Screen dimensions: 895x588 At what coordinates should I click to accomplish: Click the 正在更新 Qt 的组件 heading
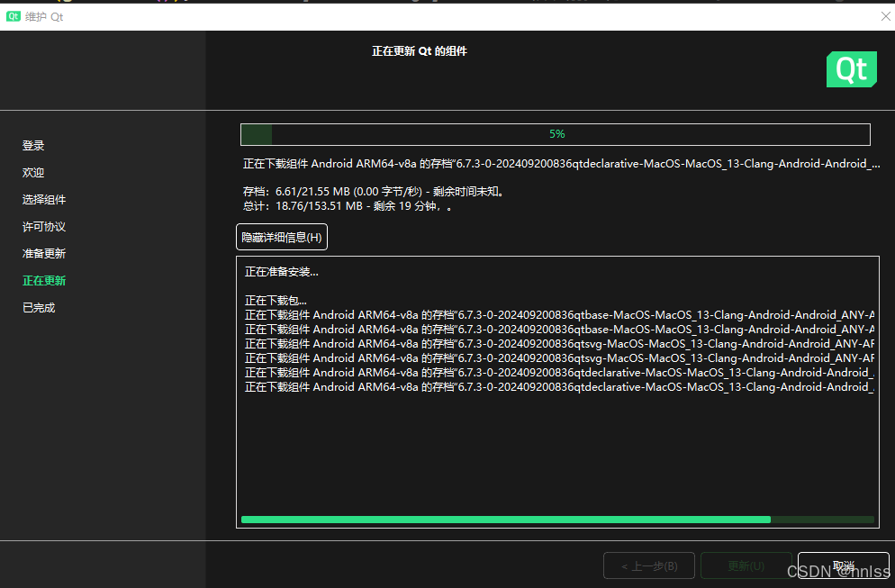[420, 51]
